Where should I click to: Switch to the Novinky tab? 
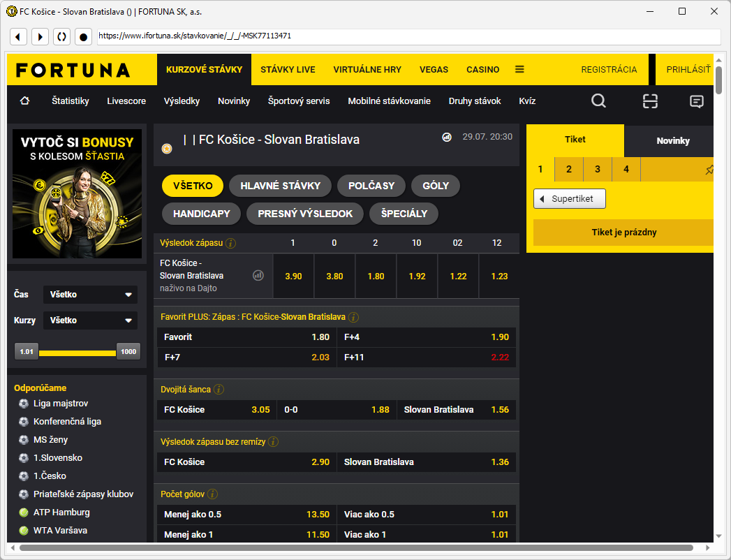672,141
